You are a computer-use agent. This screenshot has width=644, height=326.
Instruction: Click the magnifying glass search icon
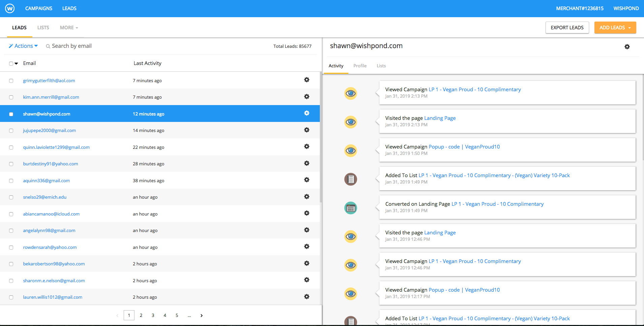[48, 46]
